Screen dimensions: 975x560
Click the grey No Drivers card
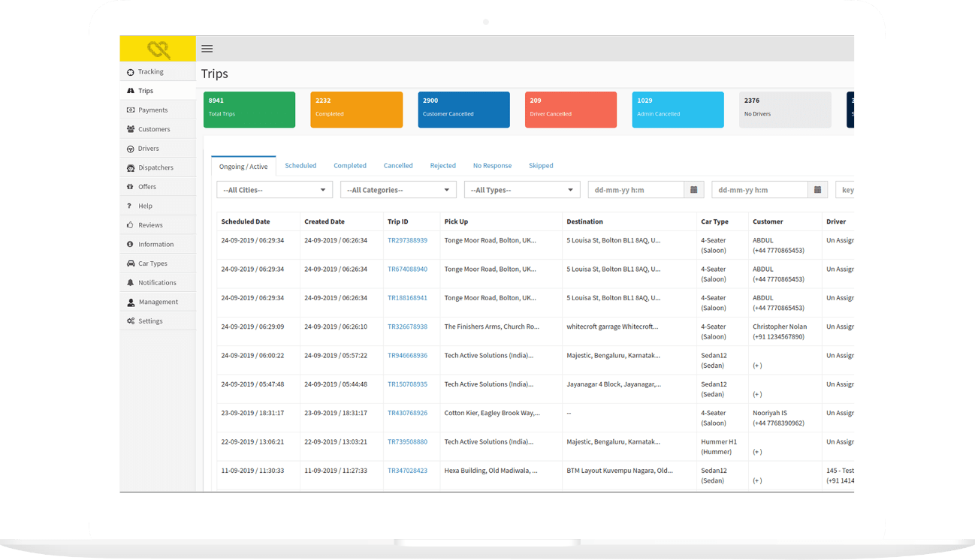click(x=786, y=110)
